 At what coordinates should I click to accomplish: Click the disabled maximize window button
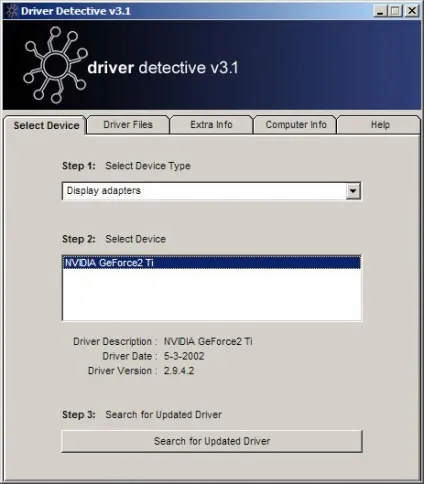pos(395,11)
